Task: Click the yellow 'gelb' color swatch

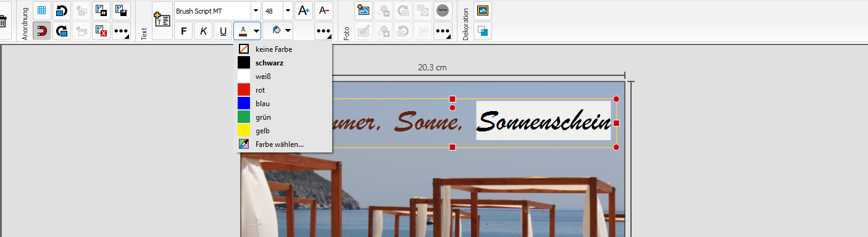Action: (244, 131)
